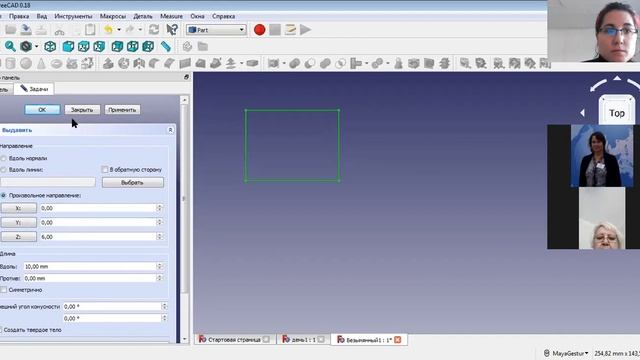Screen dimensions: 640x360
Task: Click the create sphere icon
Action: 26,63
